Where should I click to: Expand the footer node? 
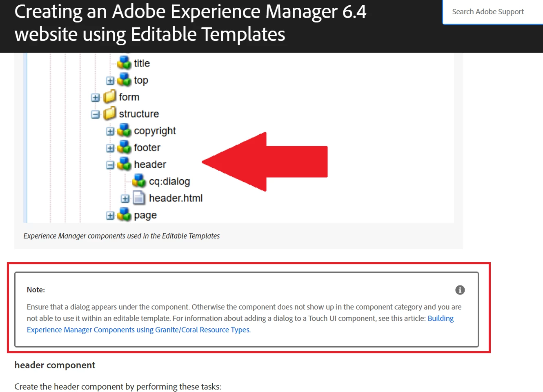click(110, 148)
